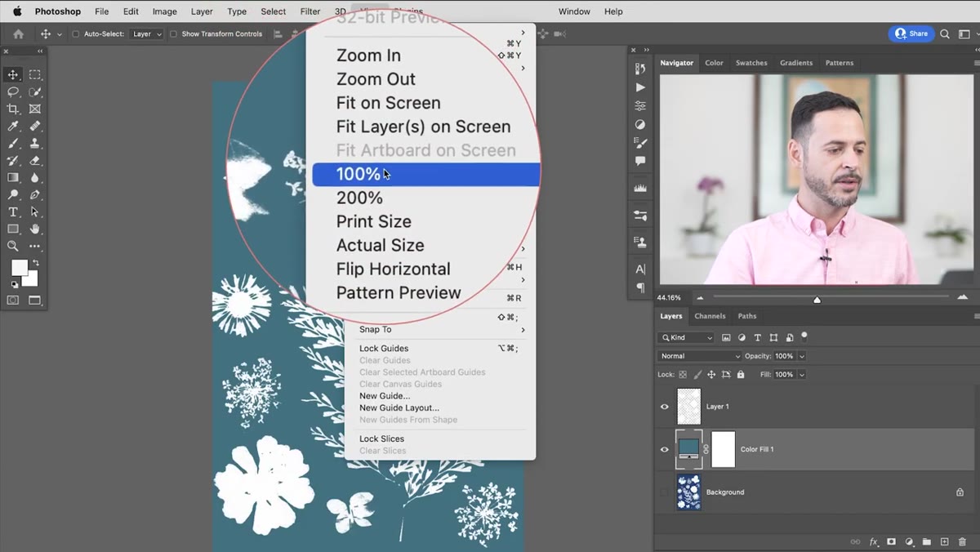Toggle the layer filter on/off switch
This screenshot has width=980, height=552.
(804, 336)
